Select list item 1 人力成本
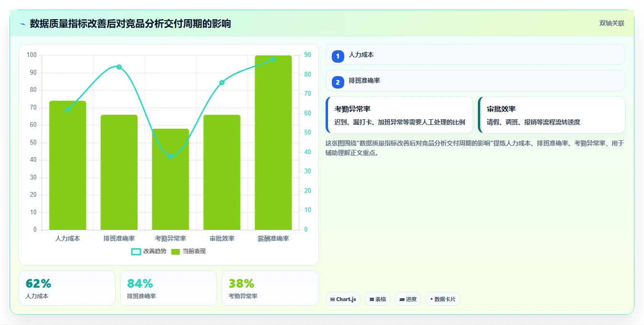644x325 pixels. 475,55
